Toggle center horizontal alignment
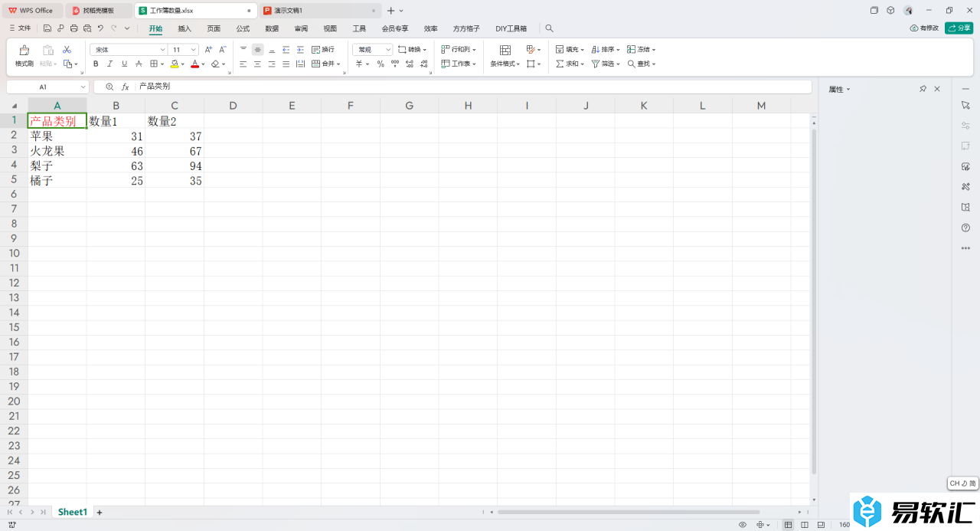The height and width of the screenshot is (531, 980). (257, 64)
